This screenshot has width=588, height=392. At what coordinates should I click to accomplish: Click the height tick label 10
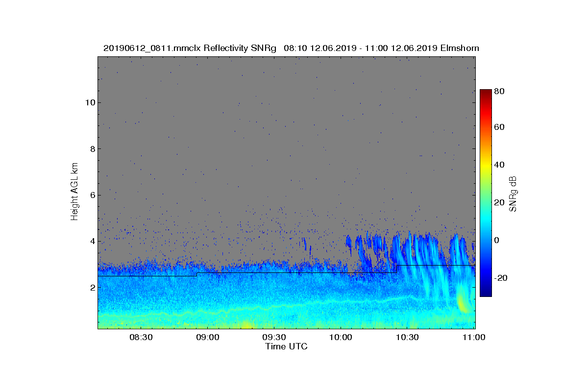89,102
